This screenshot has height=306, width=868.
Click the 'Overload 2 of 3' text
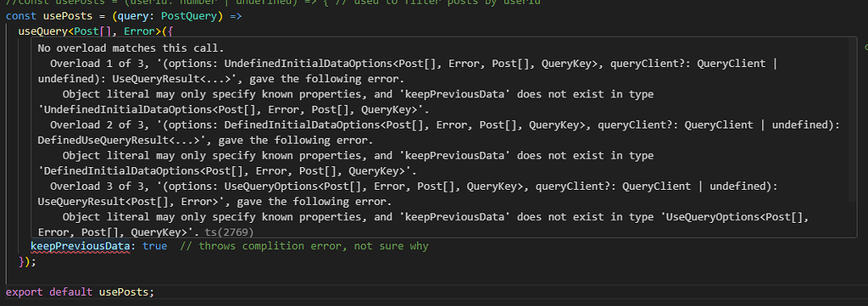(93, 125)
